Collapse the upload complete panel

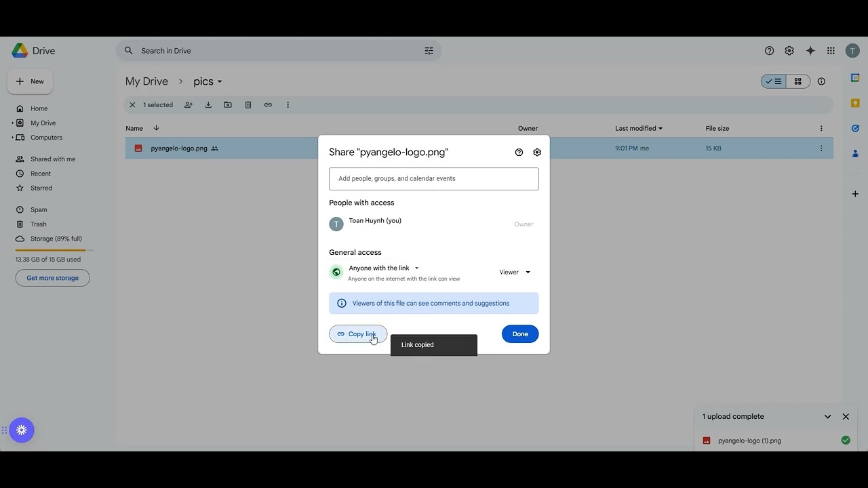click(827, 417)
